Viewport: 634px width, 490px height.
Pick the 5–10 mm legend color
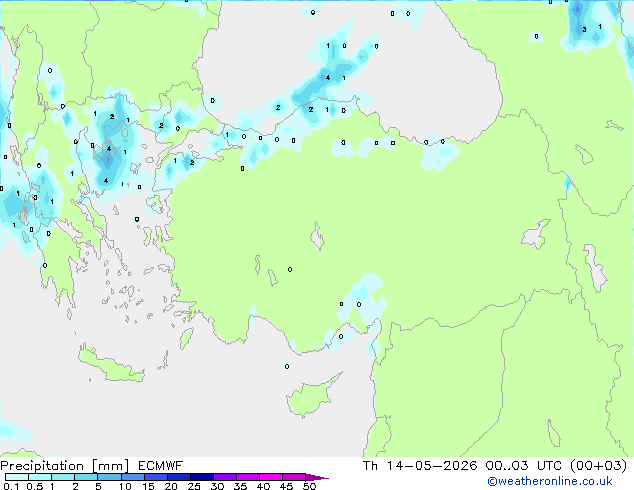(109, 477)
